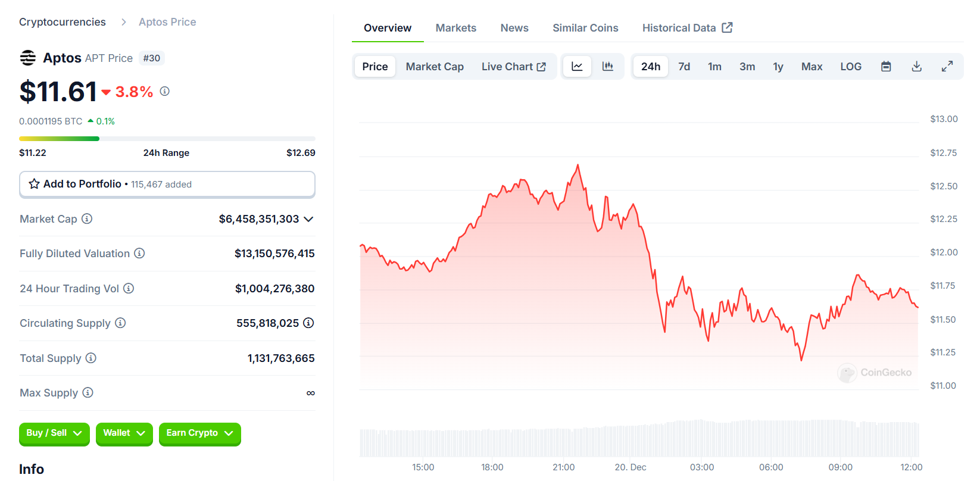Open the calendar date range picker
Image resolution: width=980 pixels, height=481 pixels.
point(886,67)
